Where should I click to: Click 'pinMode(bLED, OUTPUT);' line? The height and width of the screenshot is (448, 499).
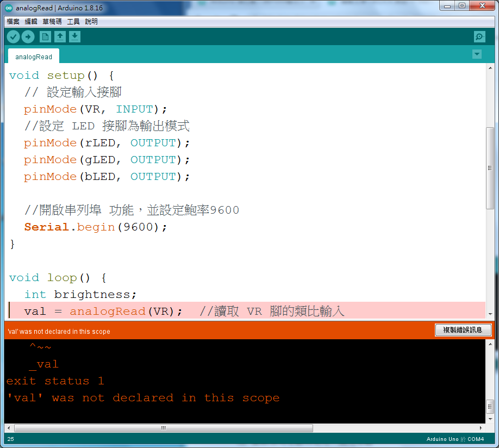107,177
